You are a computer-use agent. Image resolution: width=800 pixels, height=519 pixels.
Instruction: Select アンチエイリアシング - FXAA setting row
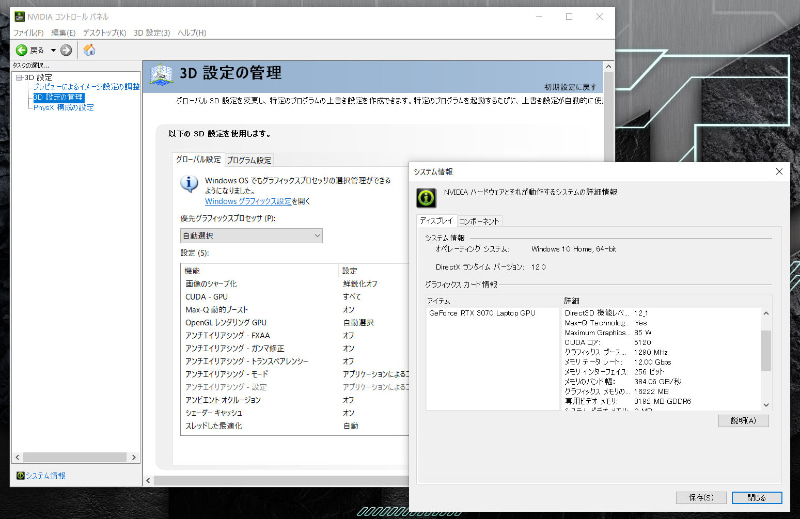(x=295, y=335)
